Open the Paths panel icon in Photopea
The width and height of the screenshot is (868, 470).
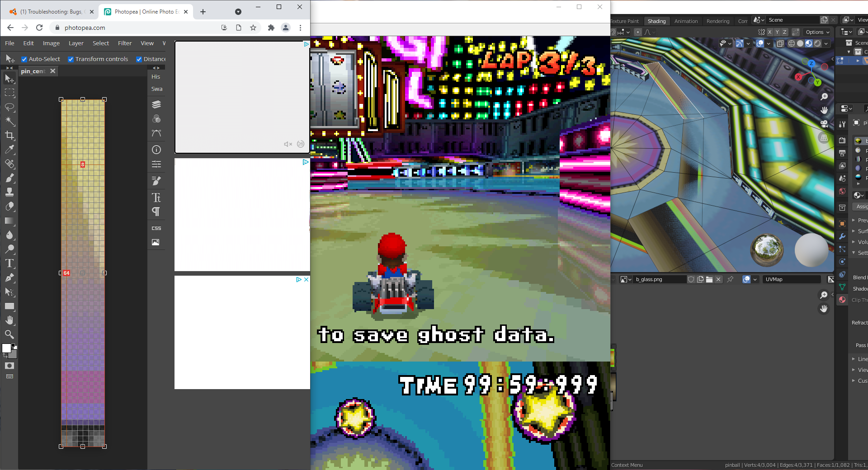click(156, 133)
